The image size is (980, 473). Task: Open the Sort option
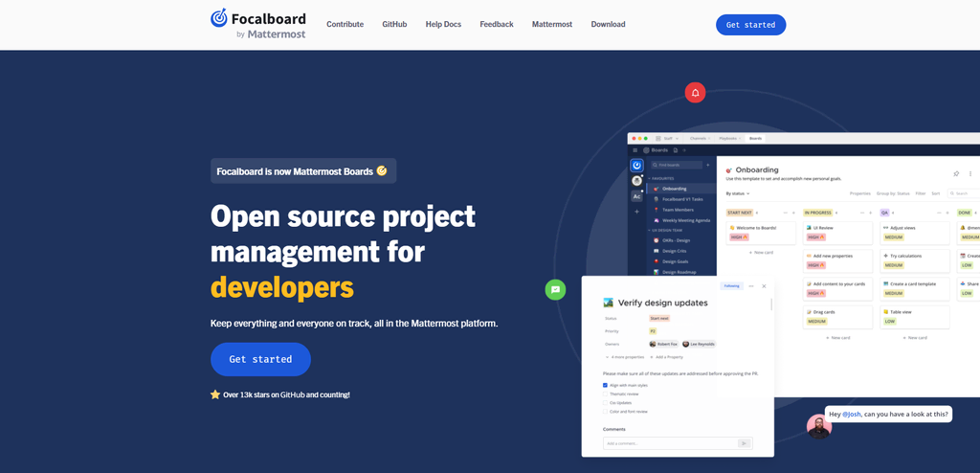(x=936, y=193)
